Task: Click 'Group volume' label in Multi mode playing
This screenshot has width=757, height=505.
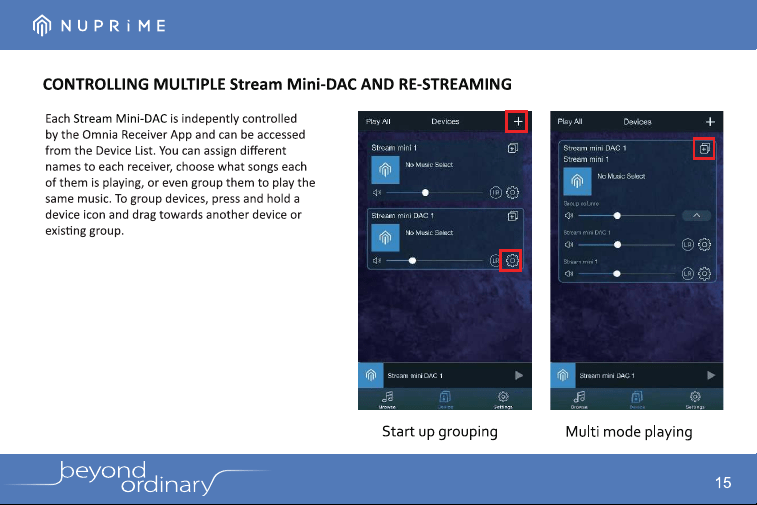Action: click(x=581, y=204)
